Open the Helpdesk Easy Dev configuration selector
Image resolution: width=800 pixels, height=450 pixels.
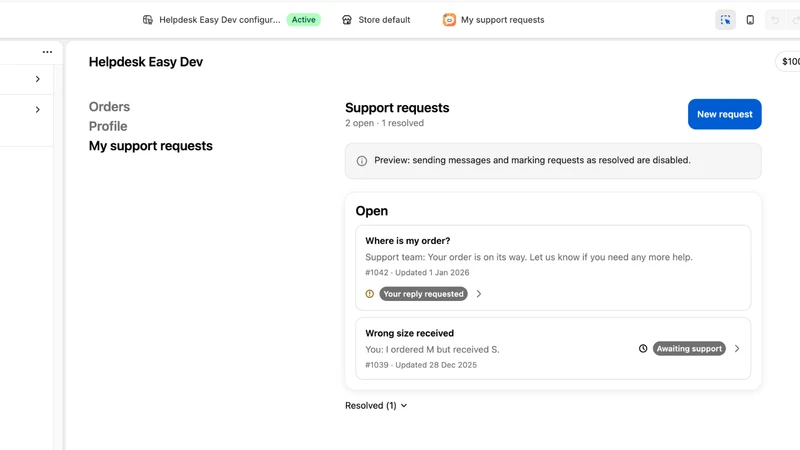click(231, 20)
